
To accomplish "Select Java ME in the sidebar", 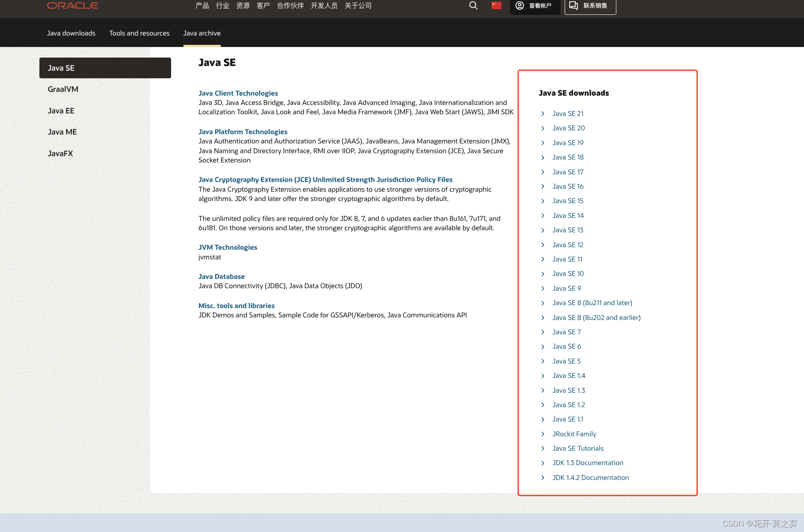I will pyautogui.click(x=62, y=132).
